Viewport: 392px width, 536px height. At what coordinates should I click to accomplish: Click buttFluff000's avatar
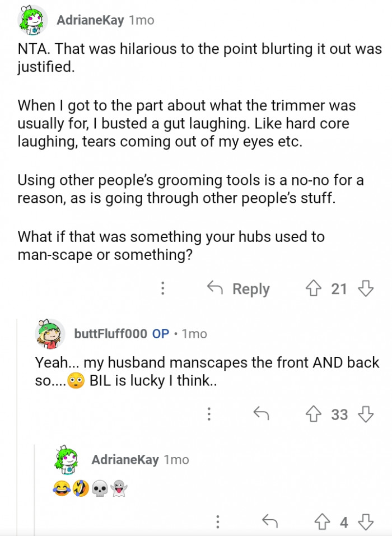tap(48, 334)
